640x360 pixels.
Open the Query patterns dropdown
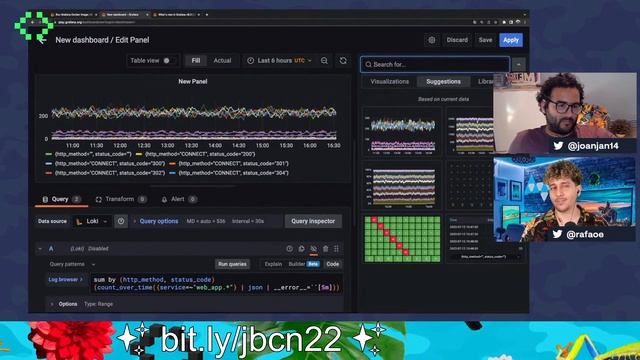72,264
